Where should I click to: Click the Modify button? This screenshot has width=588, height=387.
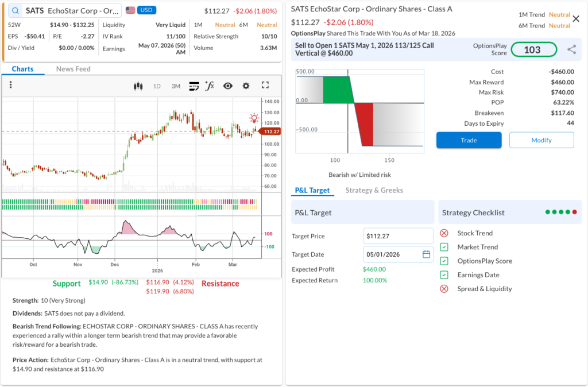pyautogui.click(x=541, y=140)
